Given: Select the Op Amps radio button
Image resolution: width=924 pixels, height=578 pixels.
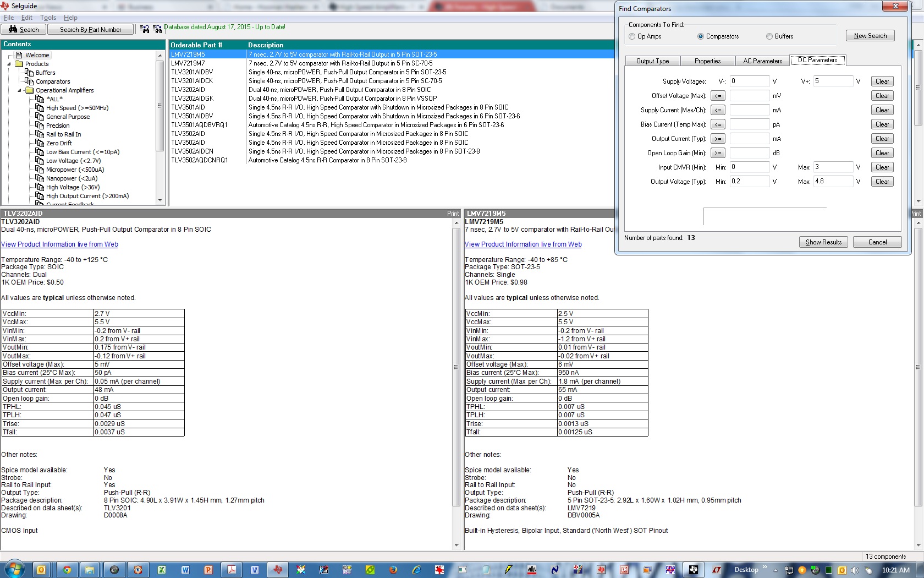Looking at the screenshot, I should (632, 36).
